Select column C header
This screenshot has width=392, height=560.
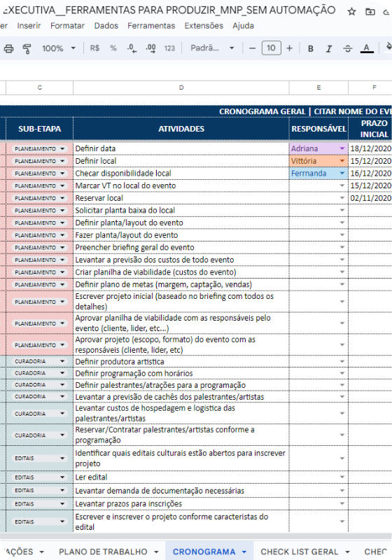point(40,87)
